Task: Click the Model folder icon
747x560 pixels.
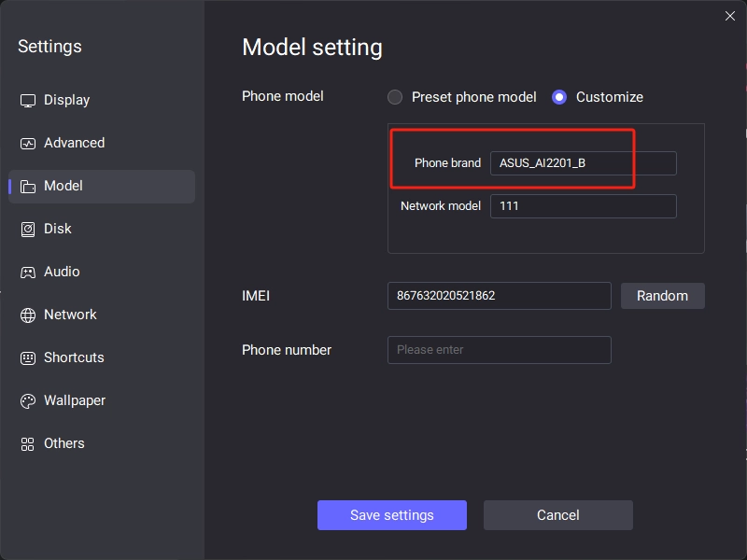Action: (x=28, y=186)
